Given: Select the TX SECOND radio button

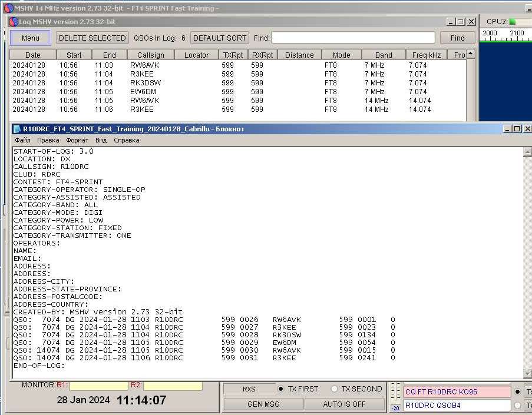Looking at the screenshot, I should (x=335, y=389).
